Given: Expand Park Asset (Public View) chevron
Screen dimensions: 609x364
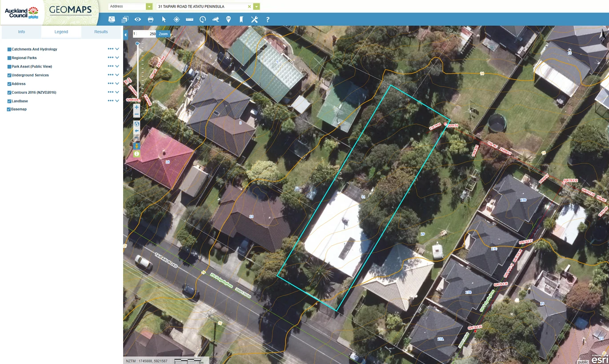Looking at the screenshot, I should pos(117,66).
